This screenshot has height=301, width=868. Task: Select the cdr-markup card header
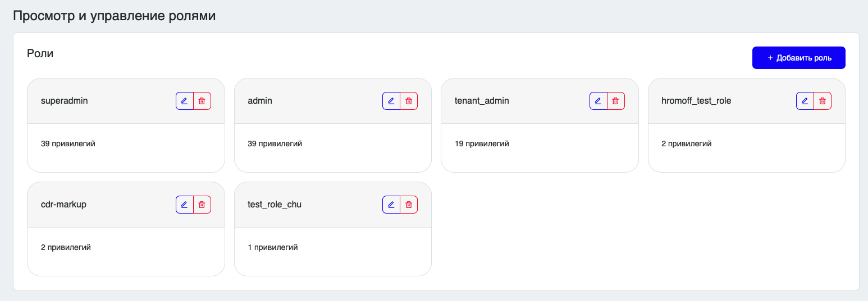coord(126,205)
